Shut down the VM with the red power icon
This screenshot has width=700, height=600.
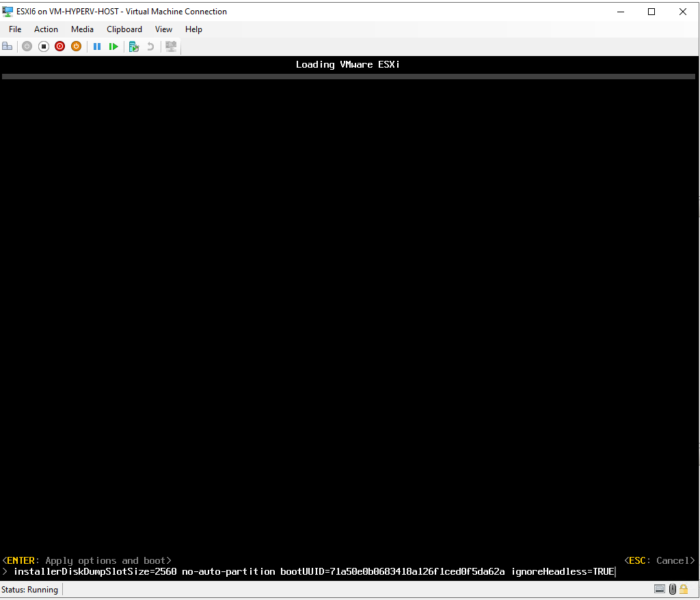coord(60,46)
